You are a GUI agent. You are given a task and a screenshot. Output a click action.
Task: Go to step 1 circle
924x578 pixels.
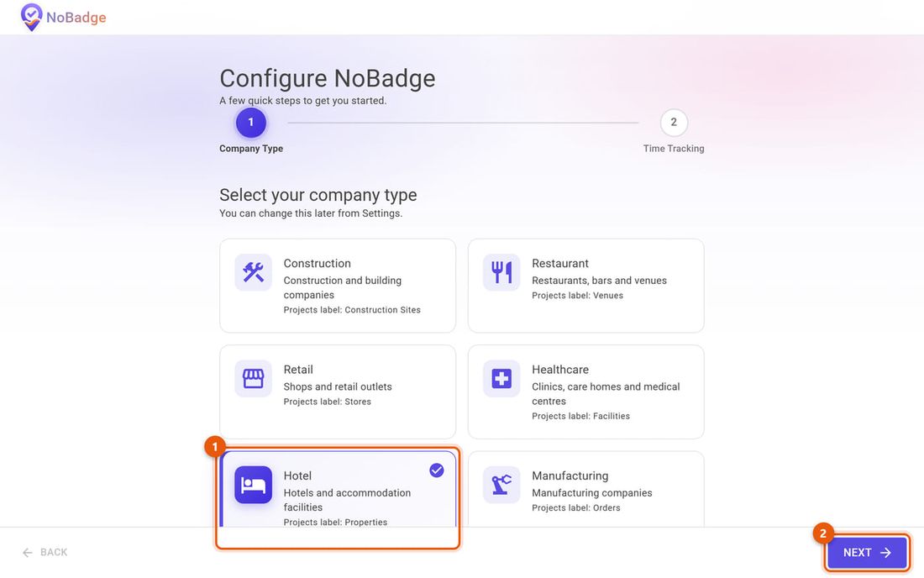click(x=251, y=123)
